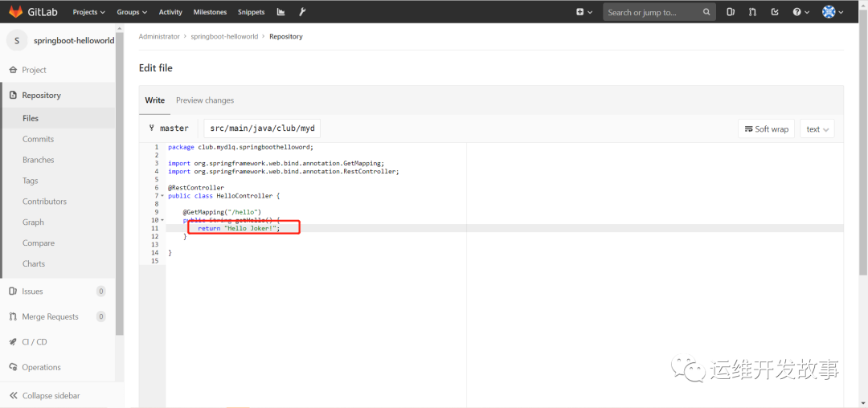Viewport: 868px width, 408px height.
Task: Click the Issues icon in sidebar
Action: 14,292
